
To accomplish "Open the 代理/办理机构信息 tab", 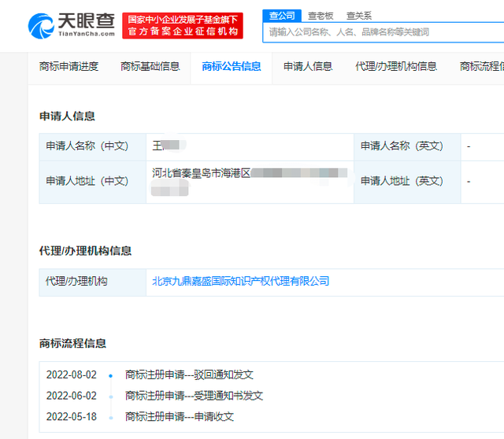I will tap(396, 66).
